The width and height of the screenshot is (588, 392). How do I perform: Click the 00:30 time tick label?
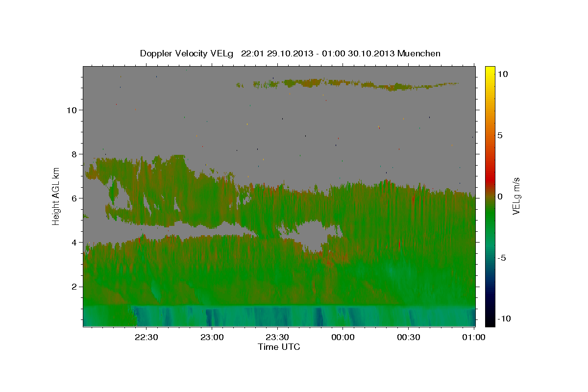coord(409,337)
